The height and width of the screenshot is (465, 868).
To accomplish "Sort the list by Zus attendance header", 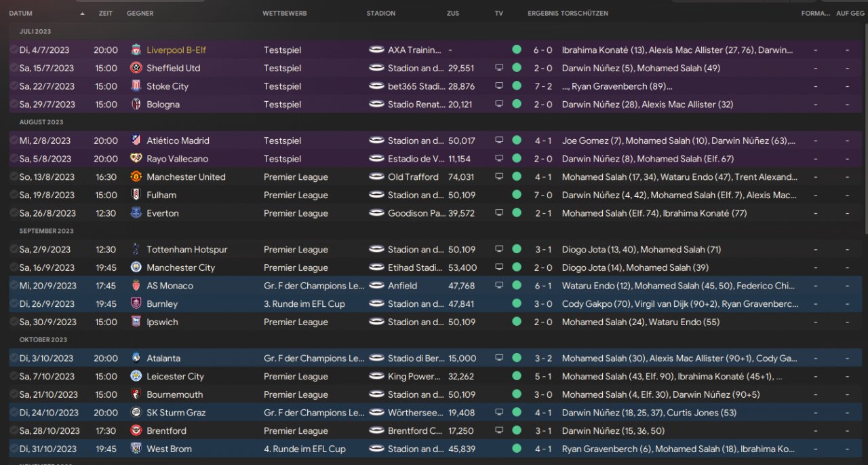I will pos(453,14).
